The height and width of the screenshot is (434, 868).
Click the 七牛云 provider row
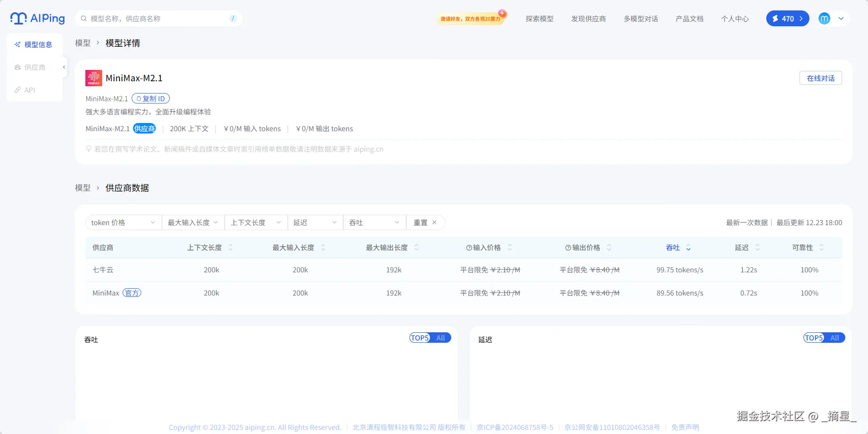(x=464, y=270)
